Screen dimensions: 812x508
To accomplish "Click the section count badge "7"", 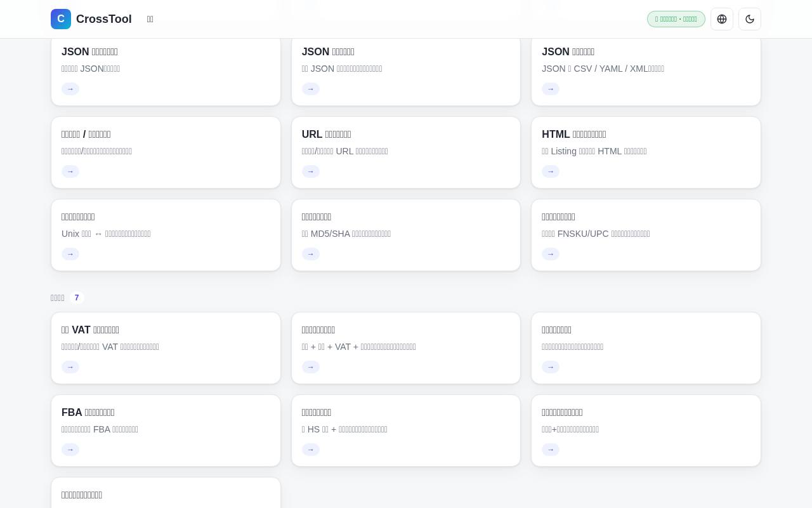I will pos(77,298).
